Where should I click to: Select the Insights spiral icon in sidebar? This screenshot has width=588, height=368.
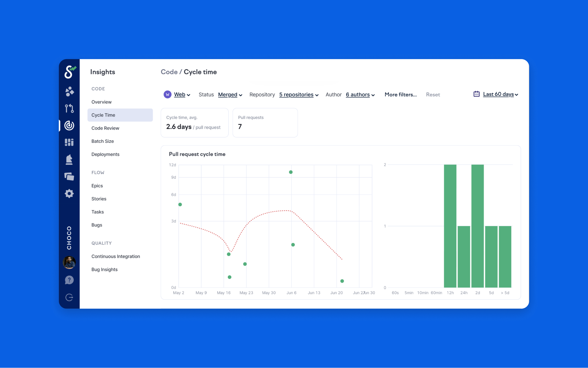69,125
